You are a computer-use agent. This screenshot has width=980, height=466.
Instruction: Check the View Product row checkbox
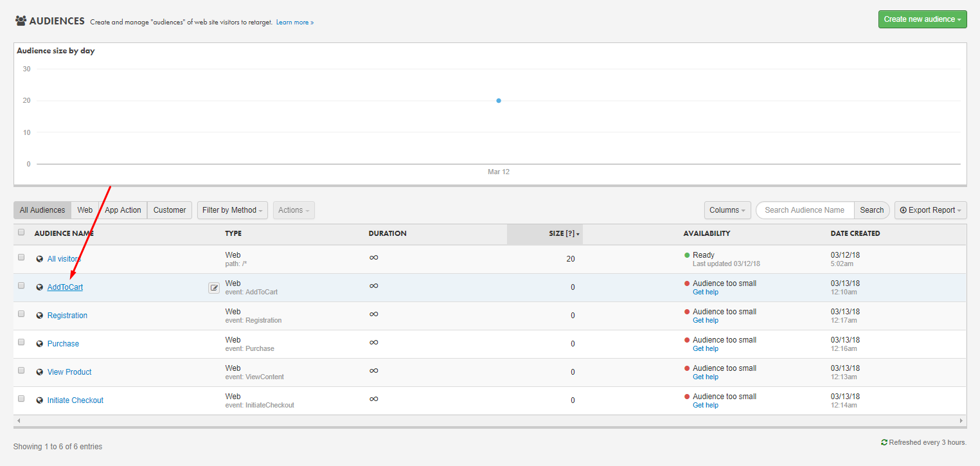[21, 370]
